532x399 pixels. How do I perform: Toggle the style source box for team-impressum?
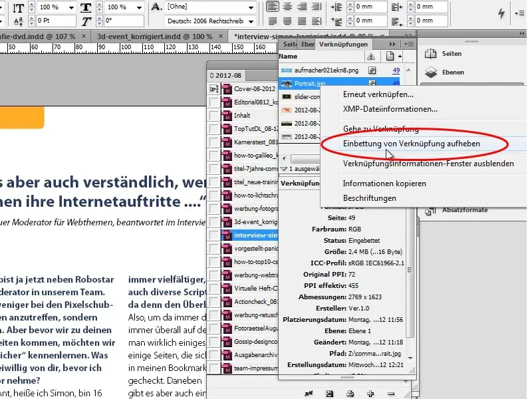[213, 368]
